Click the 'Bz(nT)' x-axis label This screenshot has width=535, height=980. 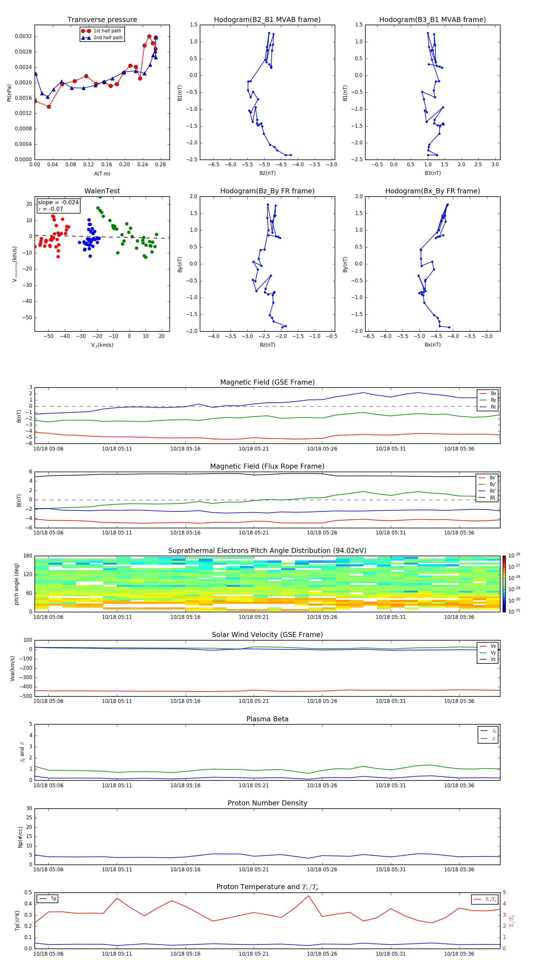point(267,345)
